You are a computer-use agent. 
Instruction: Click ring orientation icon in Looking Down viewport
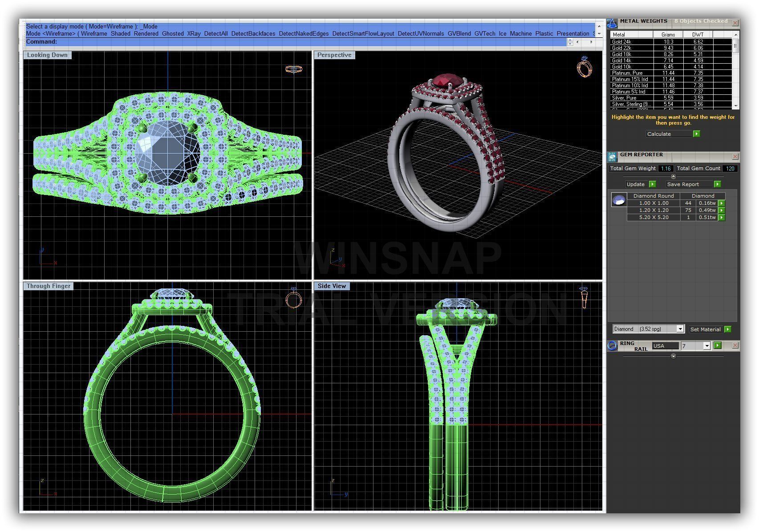tap(293, 69)
